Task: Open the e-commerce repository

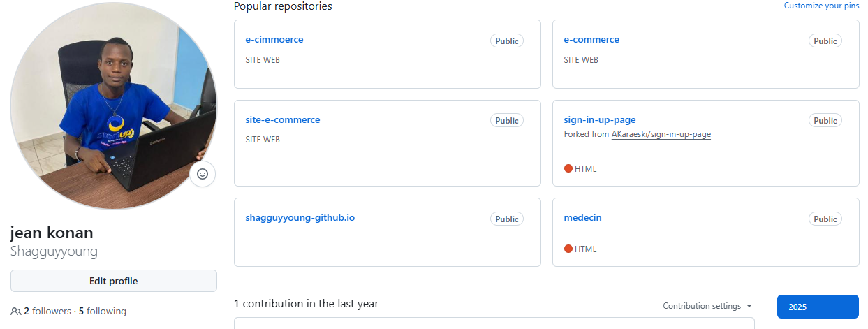Action: pyautogui.click(x=591, y=40)
